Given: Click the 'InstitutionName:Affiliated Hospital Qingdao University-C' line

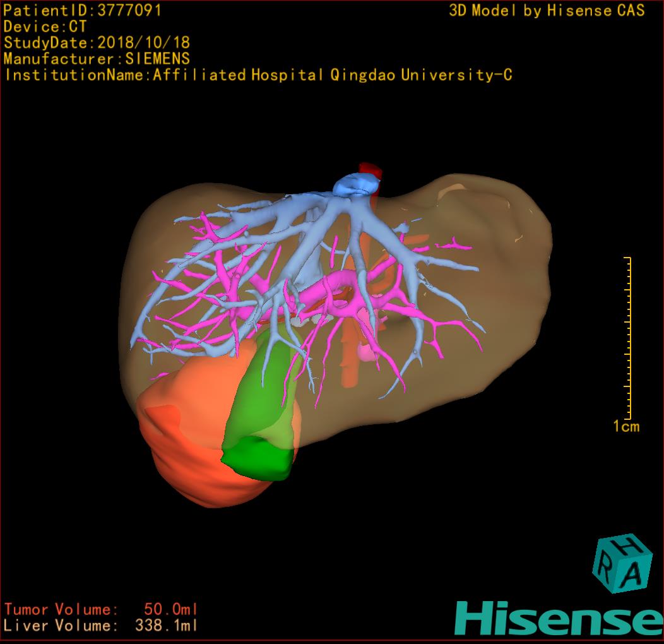Looking at the screenshot, I should [258, 75].
